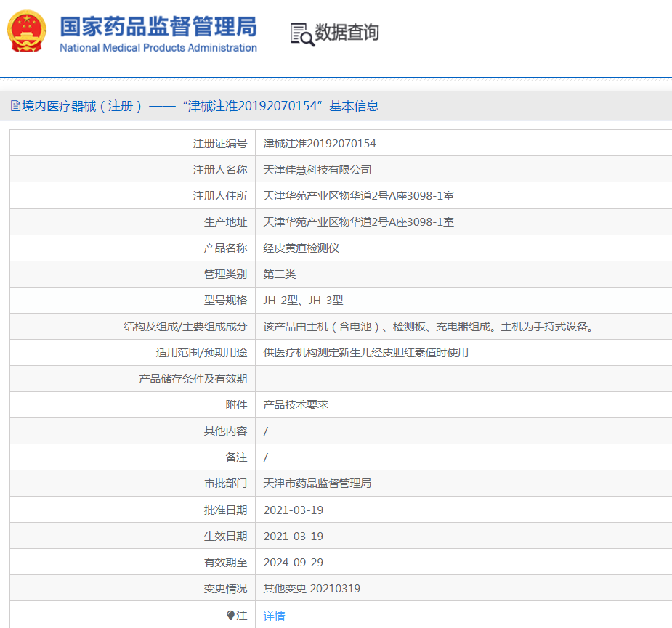Viewport: 672px width, 628px height.
Task: Click the 其他内容 label cell
Action: click(132, 431)
